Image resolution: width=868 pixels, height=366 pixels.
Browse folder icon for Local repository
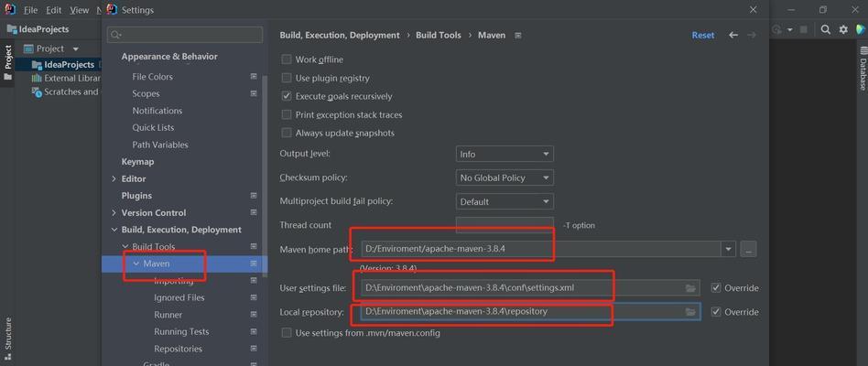point(689,312)
